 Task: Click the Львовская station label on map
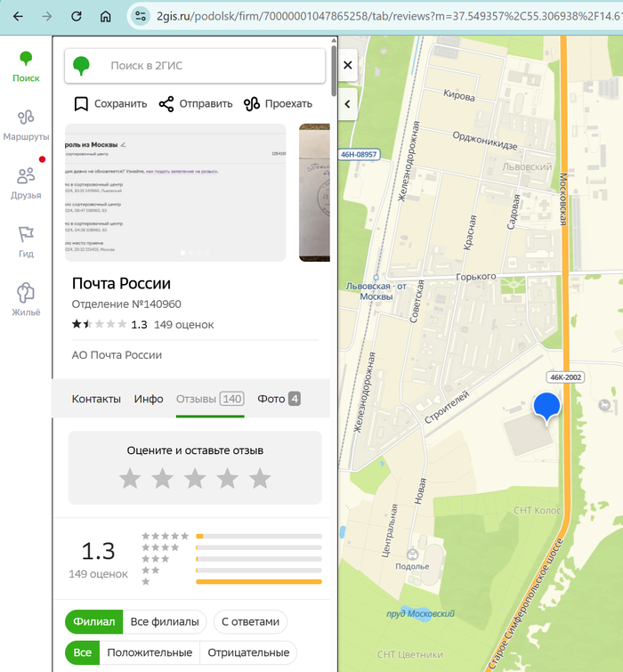pos(376,291)
